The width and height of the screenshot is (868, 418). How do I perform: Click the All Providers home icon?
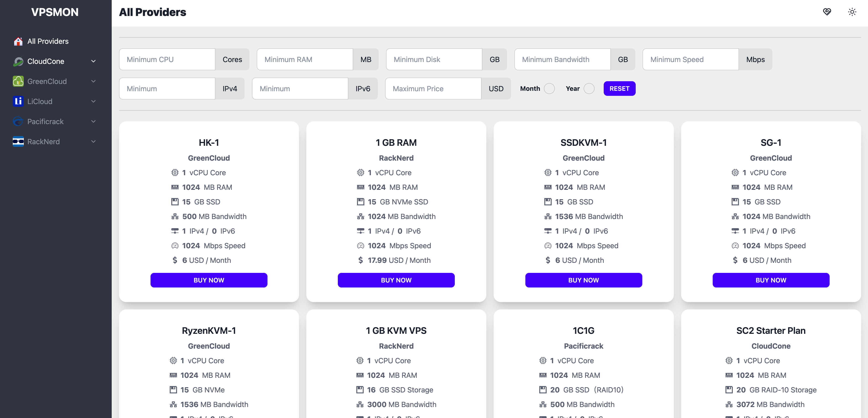[18, 41]
